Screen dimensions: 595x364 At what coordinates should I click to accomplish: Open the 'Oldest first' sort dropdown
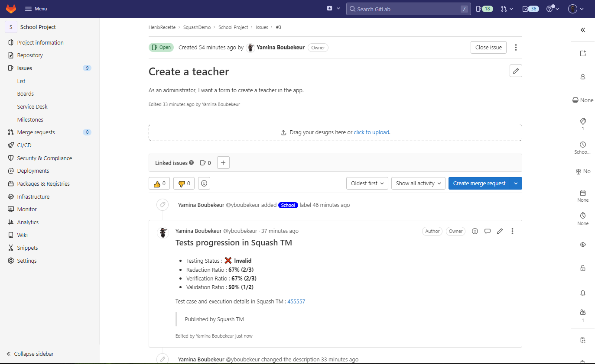pos(367,183)
